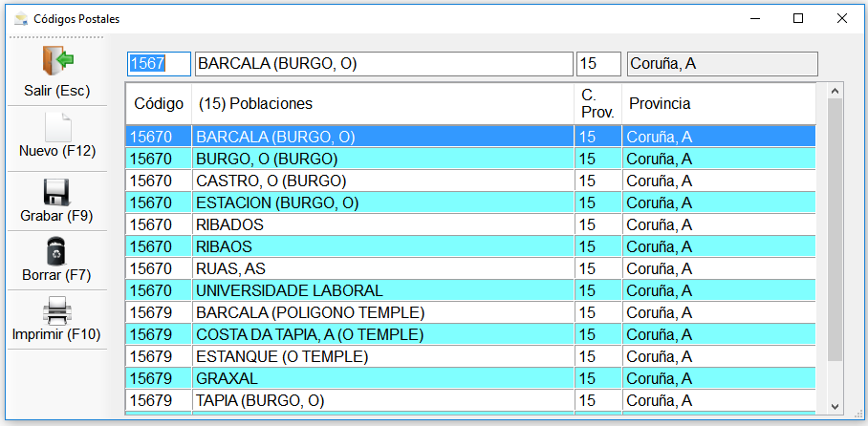Sort by the Código column header

[x=159, y=103]
